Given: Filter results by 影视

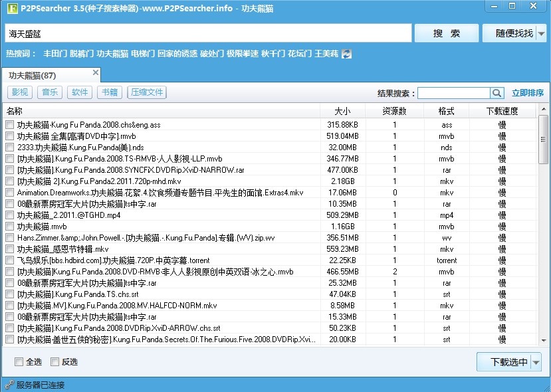Looking at the screenshot, I should [x=20, y=92].
